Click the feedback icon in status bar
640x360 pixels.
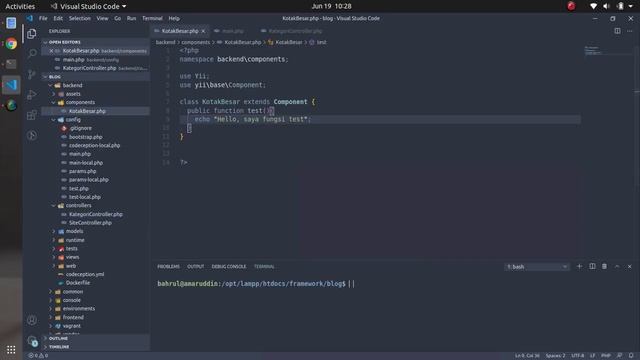(x=620, y=356)
